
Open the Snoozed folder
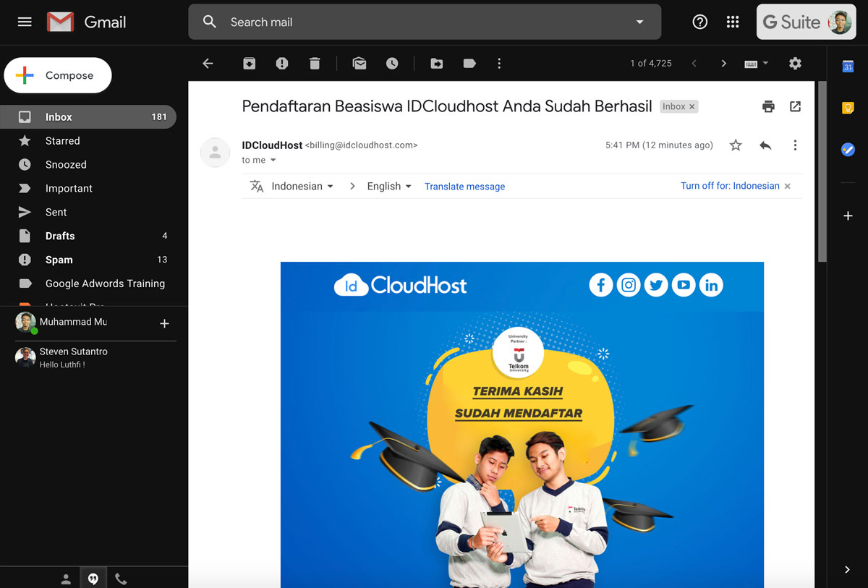point(88,165)
